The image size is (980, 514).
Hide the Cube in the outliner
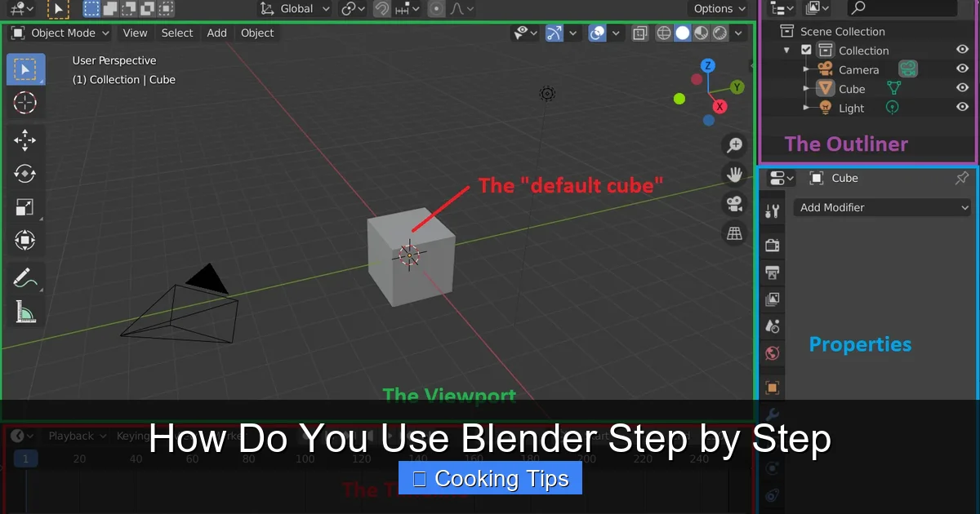click(962, 89)
